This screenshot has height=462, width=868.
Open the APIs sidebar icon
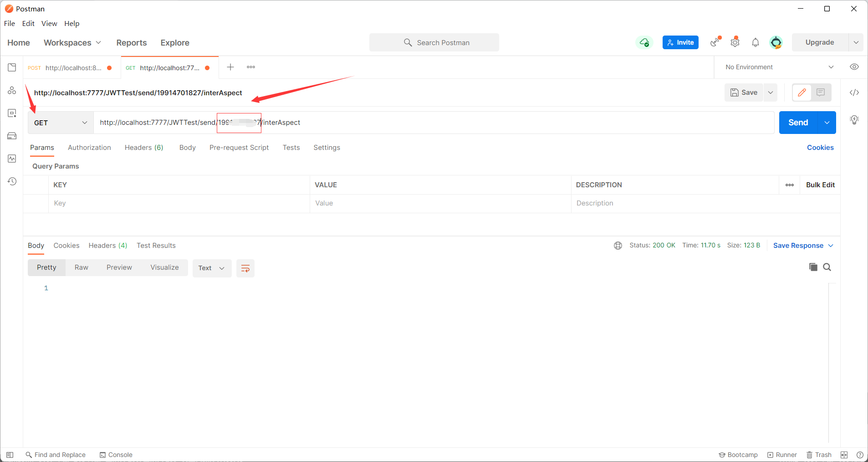(12, 90)
